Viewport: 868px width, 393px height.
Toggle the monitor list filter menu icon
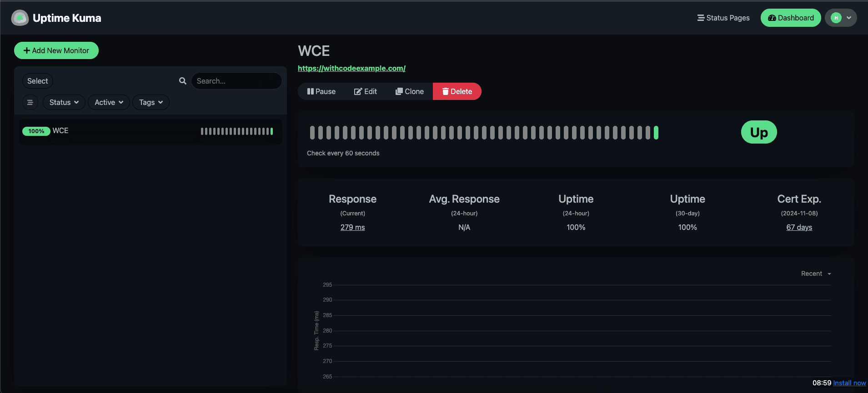click(x=30, y=102)
